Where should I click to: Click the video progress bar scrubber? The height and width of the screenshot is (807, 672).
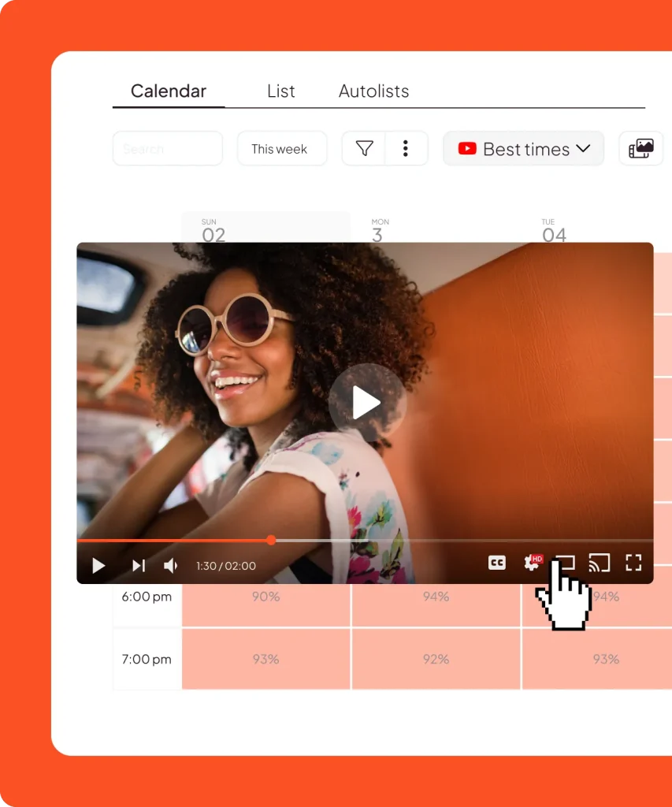(271, 541)
